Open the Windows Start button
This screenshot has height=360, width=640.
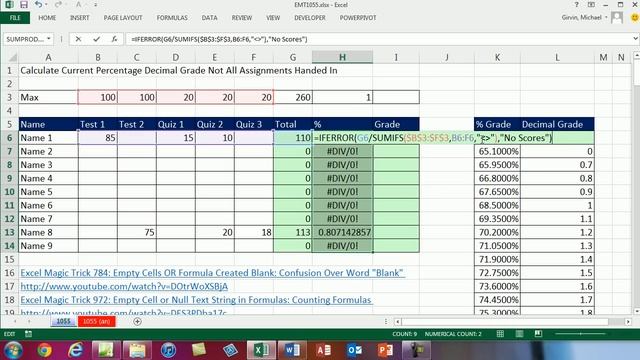click(13, 350)
